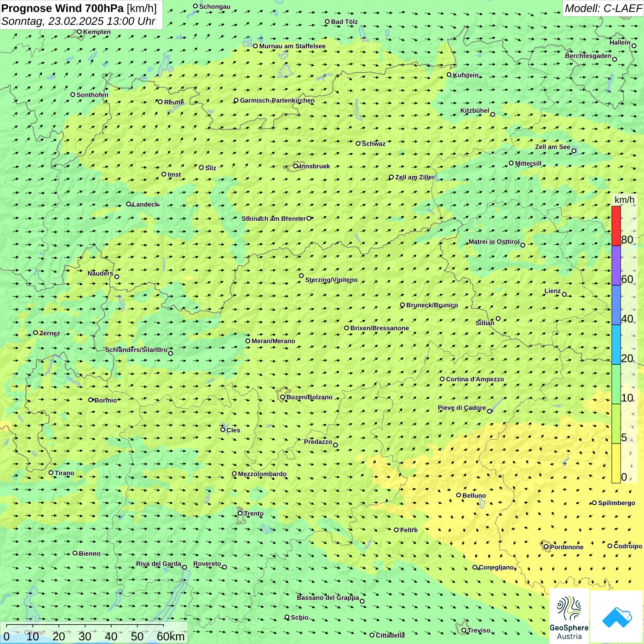This screenshot has height=644, width=644.
Task: Click the Riva del Garda marker
Action: point(185,567)
